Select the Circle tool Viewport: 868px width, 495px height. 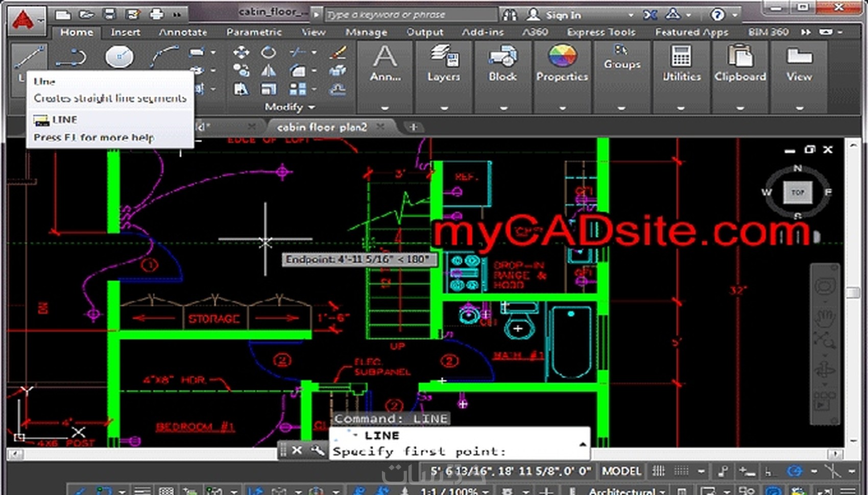[x=119, y=57]
